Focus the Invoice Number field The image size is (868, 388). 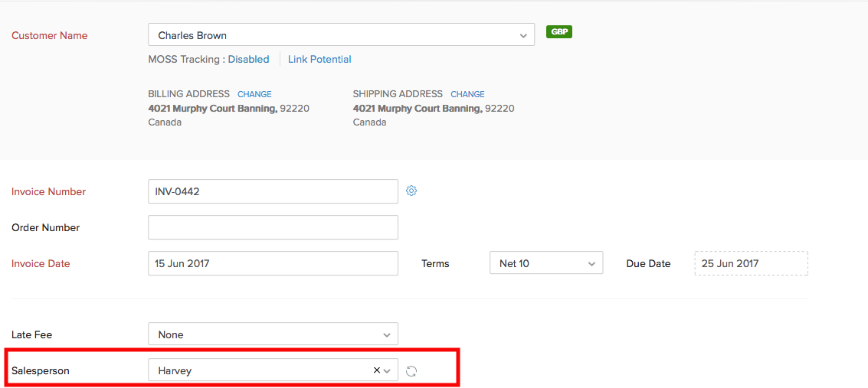tap(273, 191)
